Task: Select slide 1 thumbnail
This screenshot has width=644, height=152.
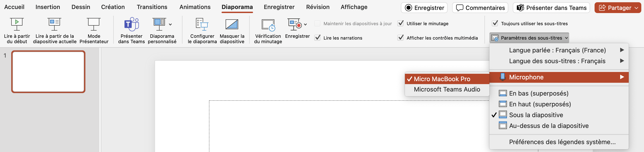Action: pyautogui.click(x=48, y=72)
